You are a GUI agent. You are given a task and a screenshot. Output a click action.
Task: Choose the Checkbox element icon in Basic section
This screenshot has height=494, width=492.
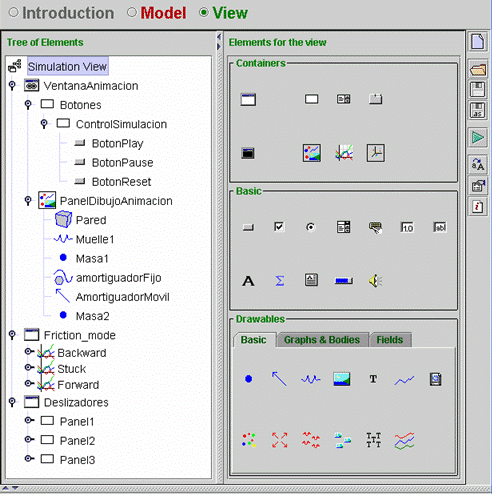tap(279, 227)
